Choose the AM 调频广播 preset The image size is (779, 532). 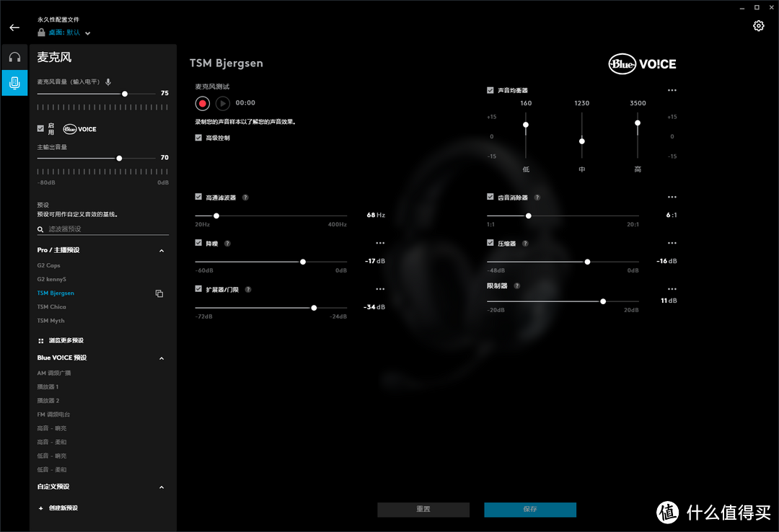coord(54,373)
